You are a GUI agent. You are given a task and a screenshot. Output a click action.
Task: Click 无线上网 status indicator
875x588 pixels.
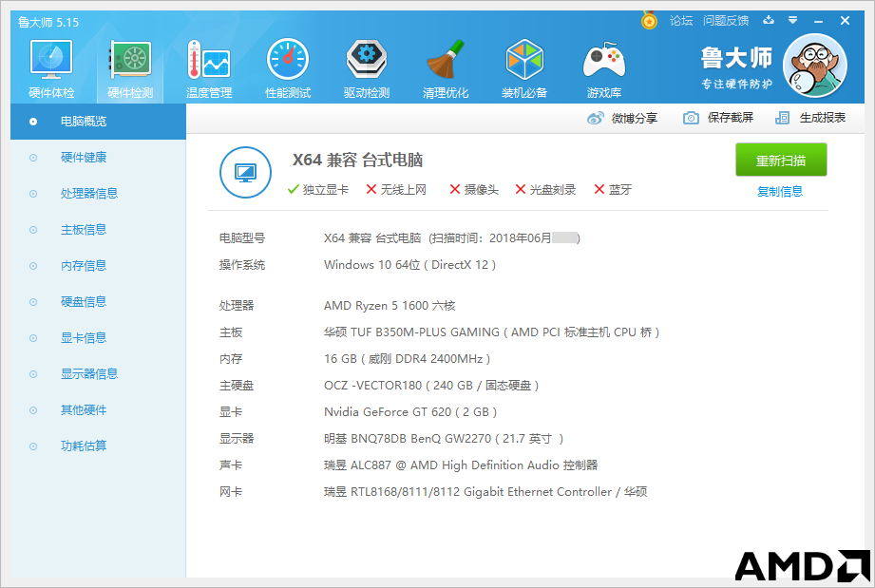pos(396,190)
